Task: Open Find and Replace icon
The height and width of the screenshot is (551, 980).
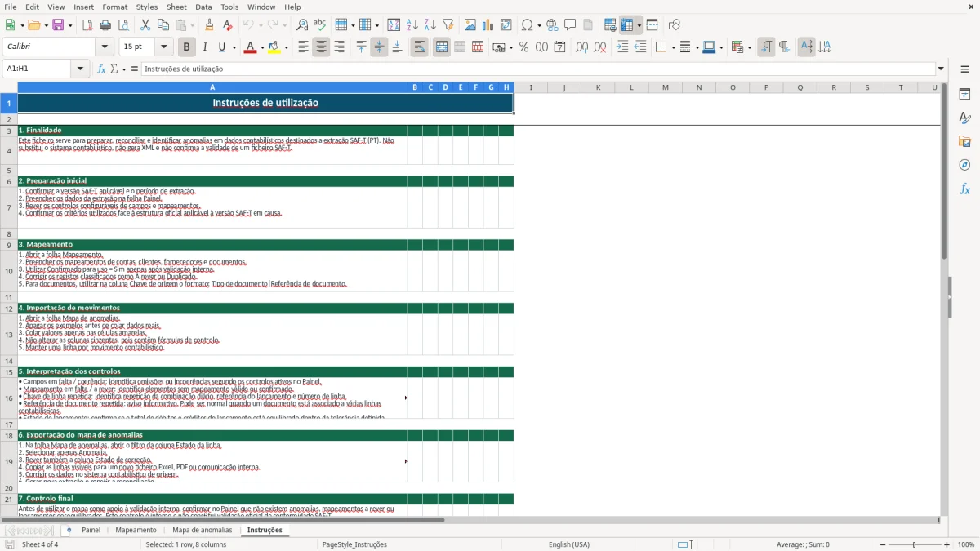Action: tap(302, 25)
